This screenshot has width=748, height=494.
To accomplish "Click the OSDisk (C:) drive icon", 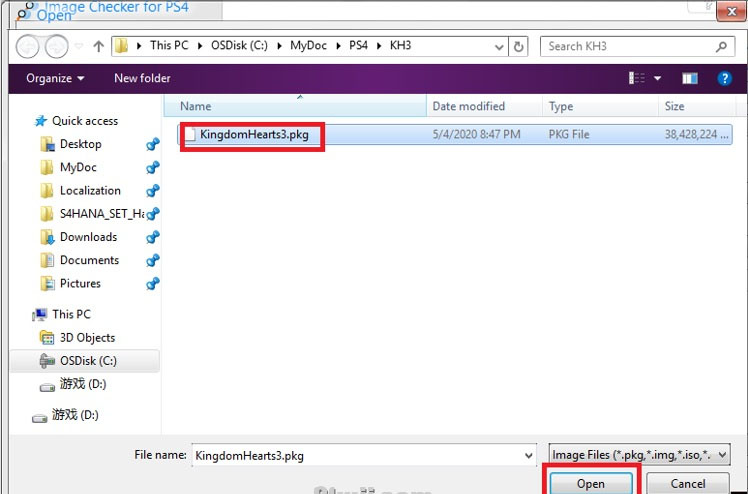I will (x=47, y=361).
